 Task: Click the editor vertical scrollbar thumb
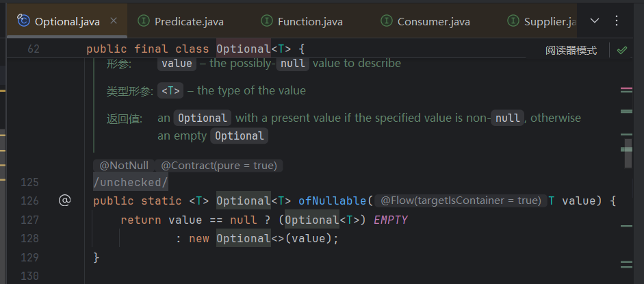click(628, 153)
